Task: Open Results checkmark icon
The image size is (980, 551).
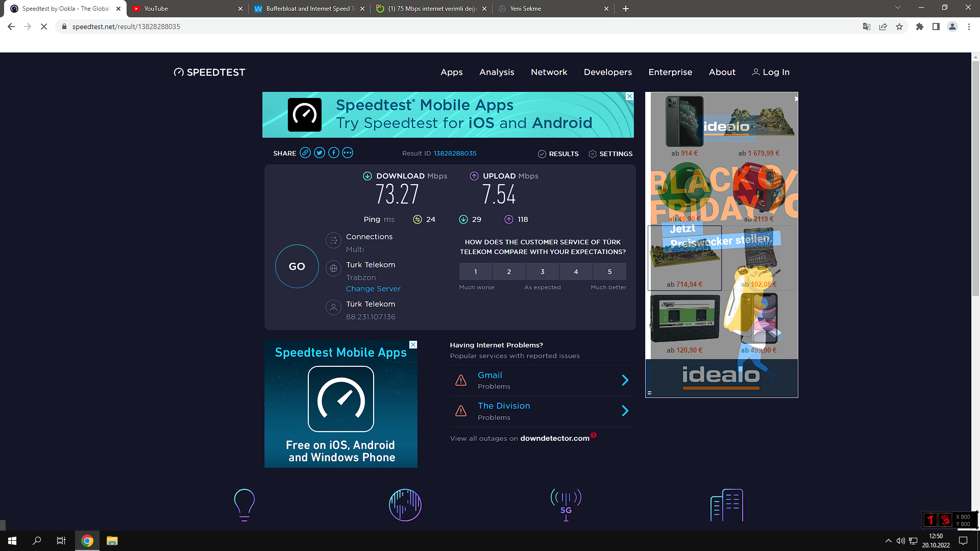Action: click(x=542, y=154)
